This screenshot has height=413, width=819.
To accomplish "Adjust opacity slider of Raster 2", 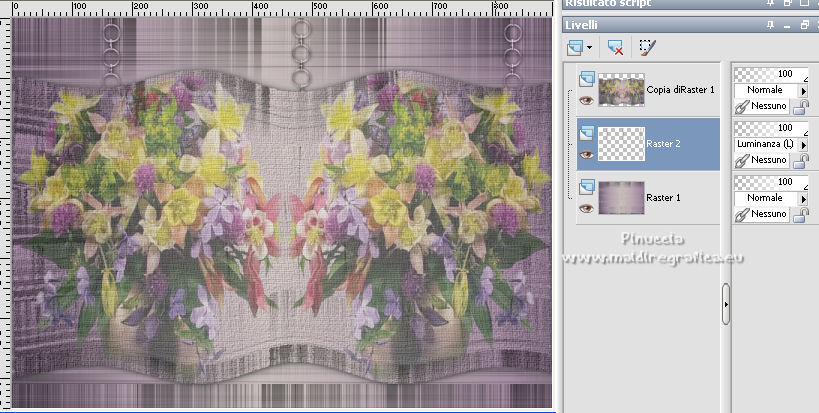I will click(x=771, y=128).
